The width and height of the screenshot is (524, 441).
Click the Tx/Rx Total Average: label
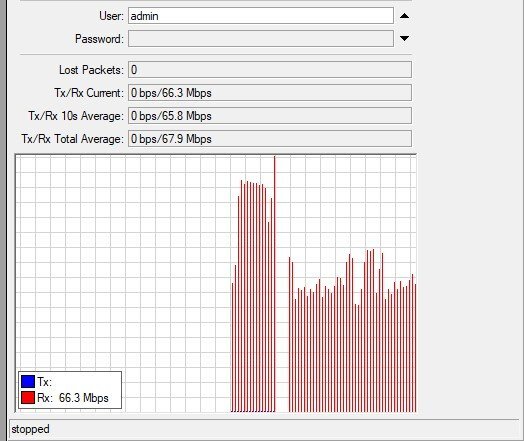(73, 139)
